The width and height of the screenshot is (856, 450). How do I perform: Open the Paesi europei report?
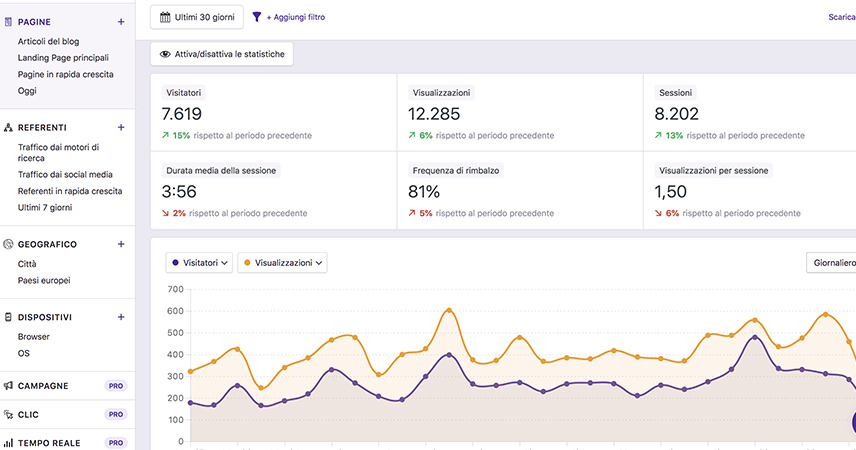click(44, 280)
